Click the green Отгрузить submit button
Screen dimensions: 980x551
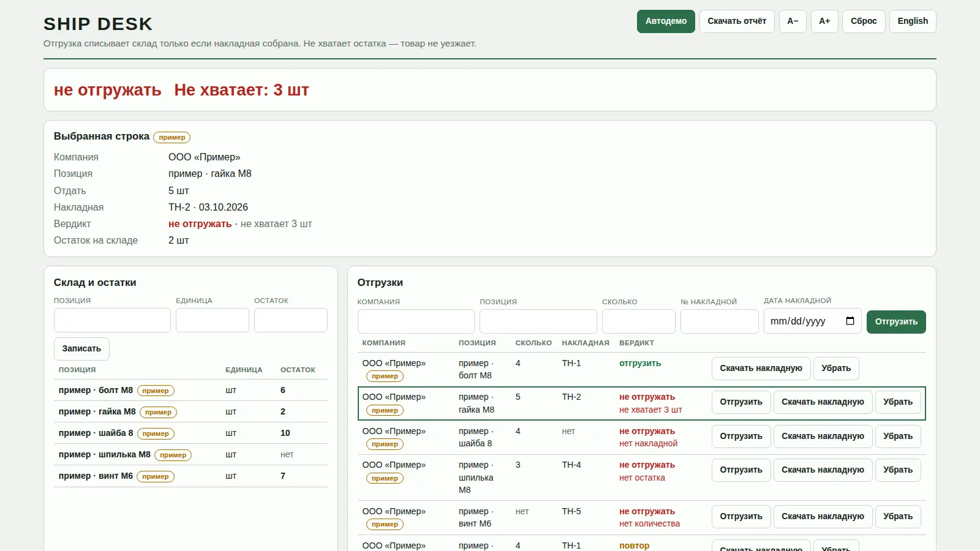click(896, 322)
